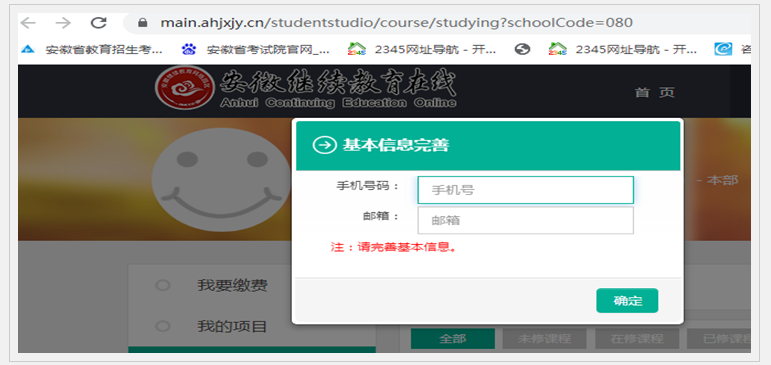Click the 确定 button

[627, 301]
